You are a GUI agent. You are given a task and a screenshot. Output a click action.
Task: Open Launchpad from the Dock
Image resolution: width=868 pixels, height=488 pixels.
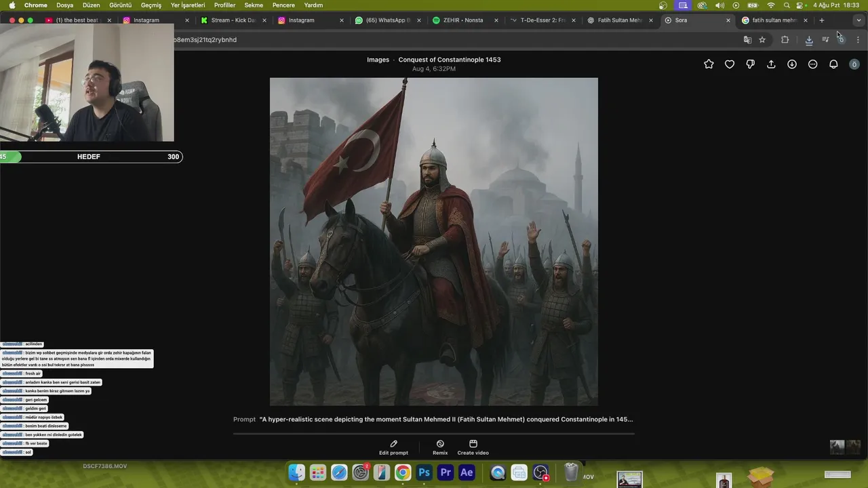(318, 472)
